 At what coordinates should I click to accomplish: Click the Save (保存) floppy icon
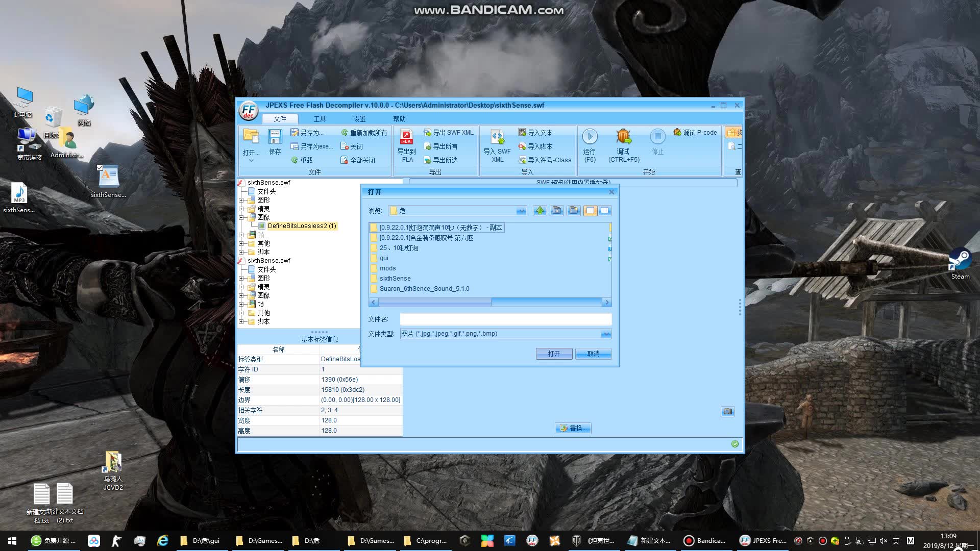275,137
